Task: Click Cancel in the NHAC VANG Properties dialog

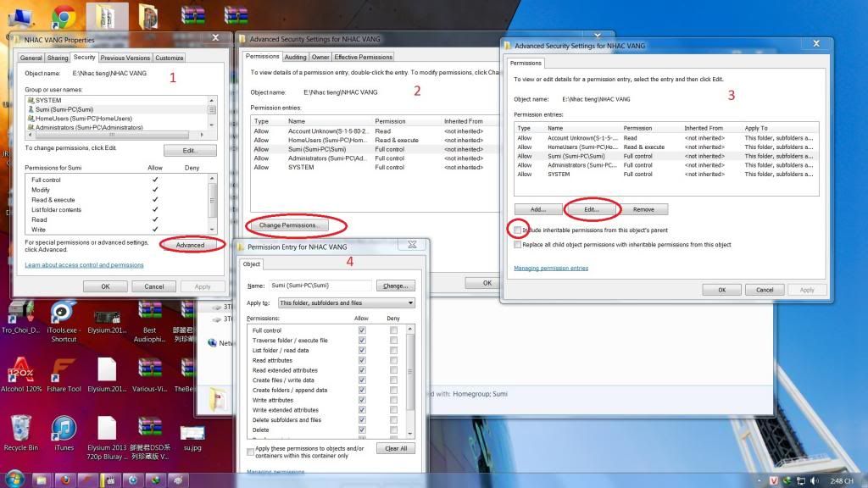Action: point(154,286)
